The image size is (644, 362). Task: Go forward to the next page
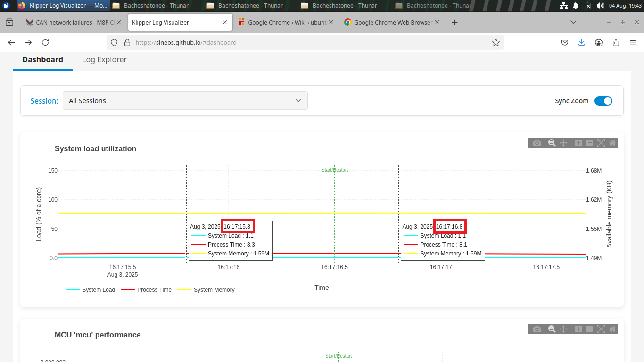28,42
